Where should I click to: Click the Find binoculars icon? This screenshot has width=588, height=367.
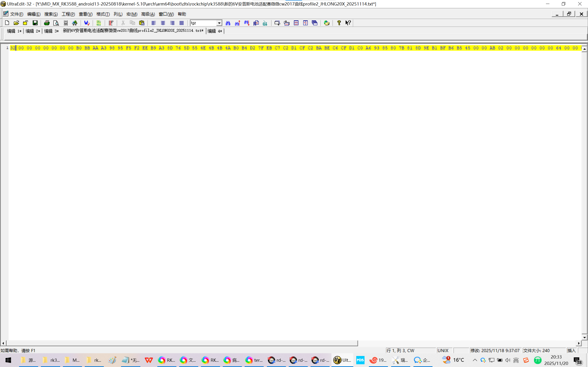click(228, 23)
